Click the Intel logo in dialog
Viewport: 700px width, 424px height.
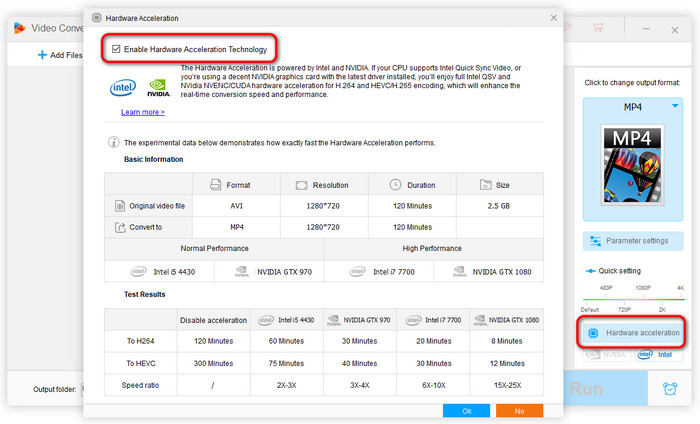(x=123, y=87)
